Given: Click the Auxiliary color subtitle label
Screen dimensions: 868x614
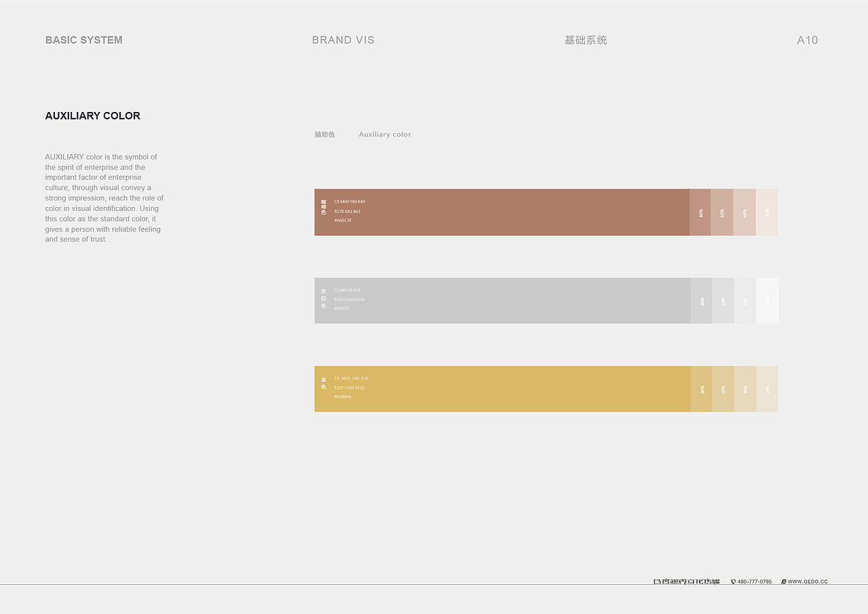Looking at the screenshot, I should (385, 134).
